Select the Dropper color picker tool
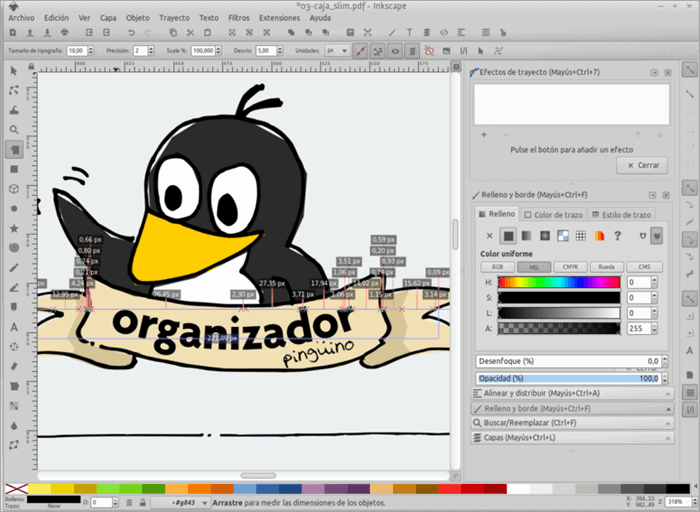 14,425
